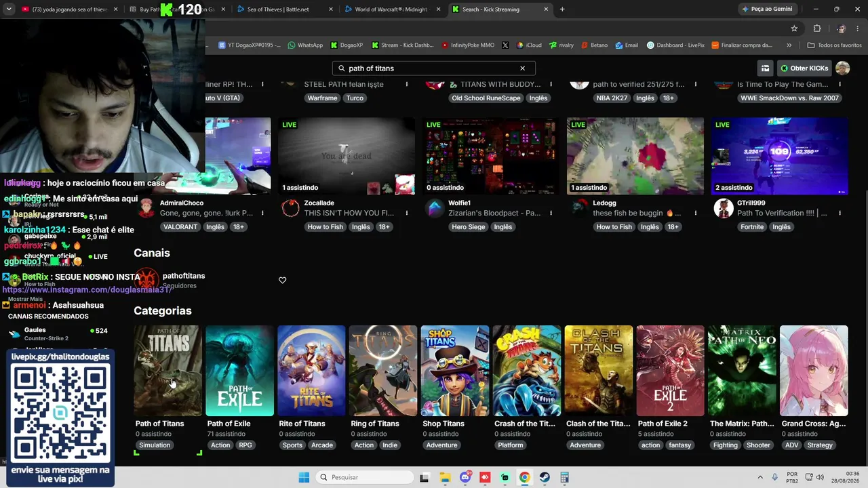
Task: Open the Crash of the Titans cover
Action: (527, 371)
